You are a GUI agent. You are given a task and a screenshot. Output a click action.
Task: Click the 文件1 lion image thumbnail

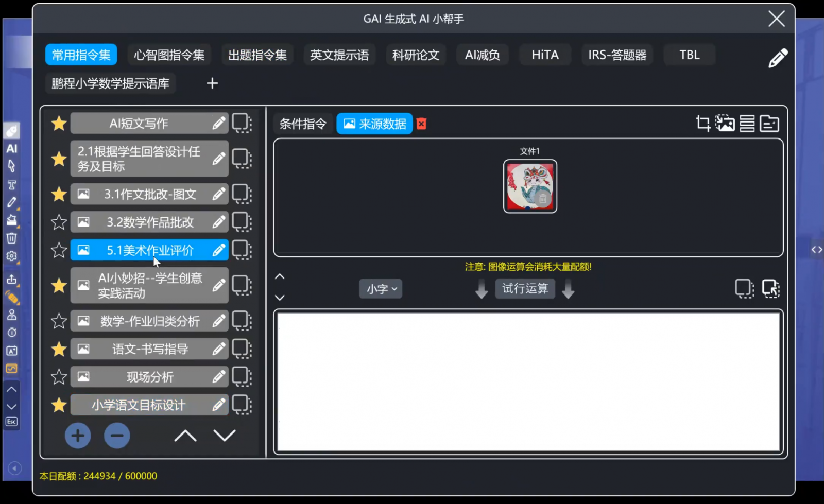click(x=530, y=186)
